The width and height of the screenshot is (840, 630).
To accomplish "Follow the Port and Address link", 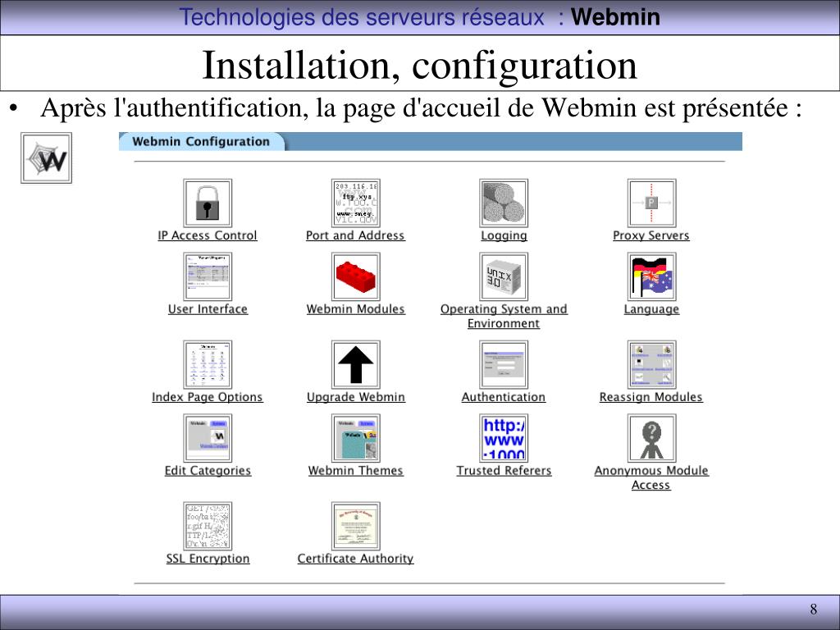I will click(355, 235).
